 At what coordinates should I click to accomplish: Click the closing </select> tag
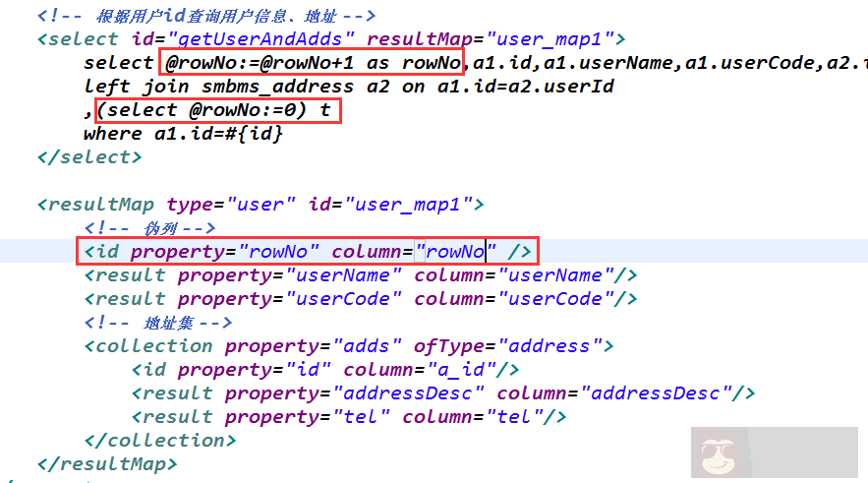89,157
